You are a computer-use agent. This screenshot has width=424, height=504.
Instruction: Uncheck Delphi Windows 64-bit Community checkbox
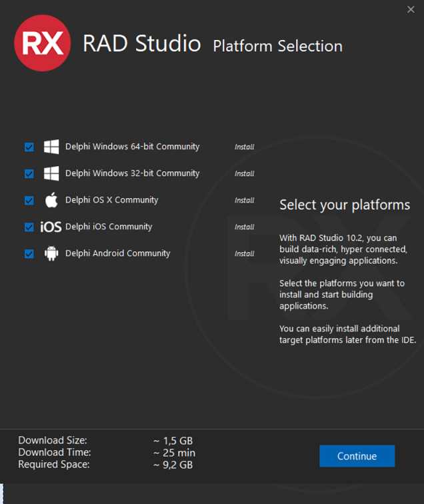pyautogui.click(x=29, y=147)
